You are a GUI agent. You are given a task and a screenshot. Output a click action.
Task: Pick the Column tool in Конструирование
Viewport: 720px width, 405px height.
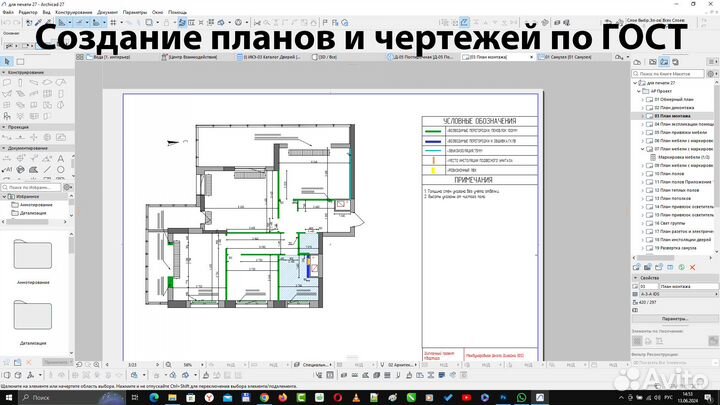click(x=20, y=83)
